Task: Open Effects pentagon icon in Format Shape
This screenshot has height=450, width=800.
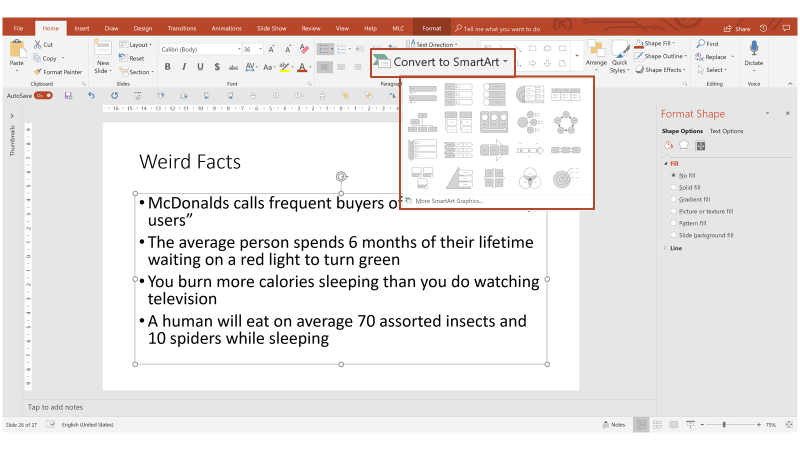Action: (684, 146)
